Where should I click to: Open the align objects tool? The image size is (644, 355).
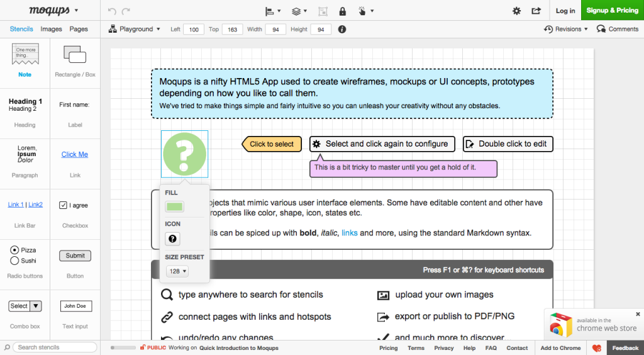[273, 11]
